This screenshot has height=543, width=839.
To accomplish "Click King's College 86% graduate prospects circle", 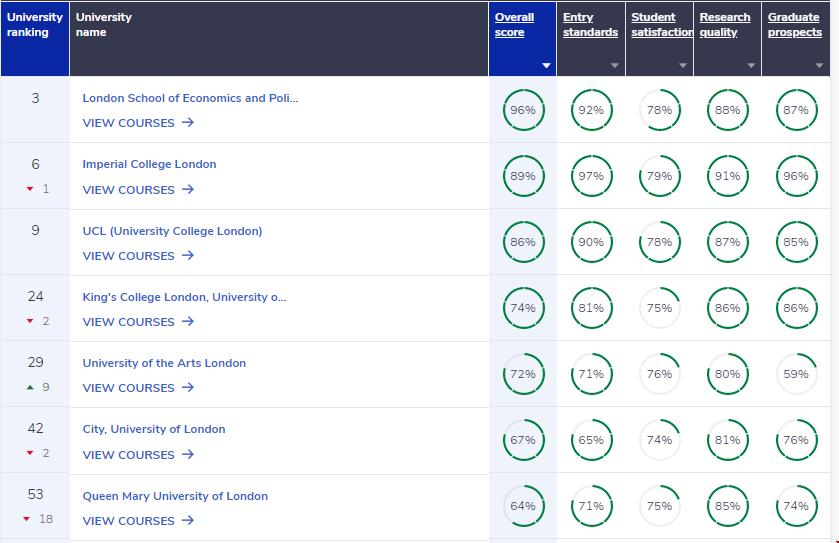I will pyautogui.click(x=796, y=308).
